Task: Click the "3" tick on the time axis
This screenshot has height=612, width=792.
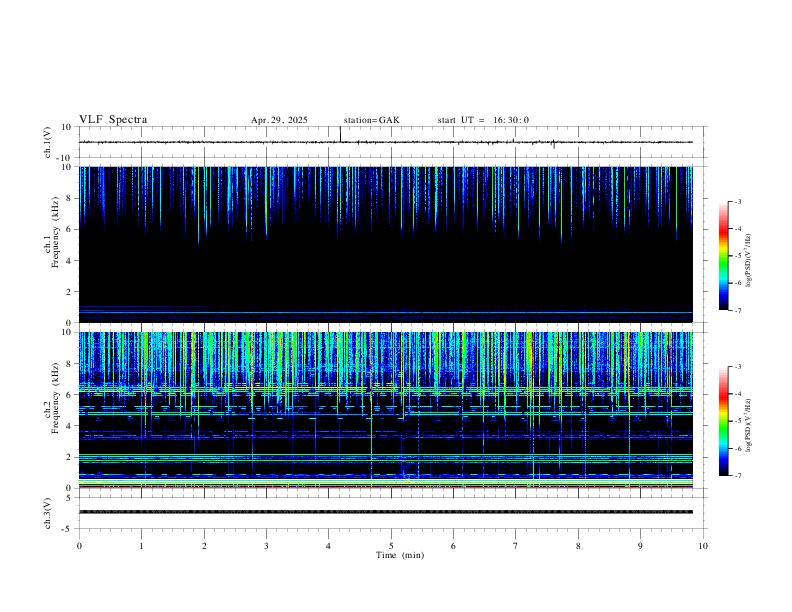Action: (266, 546)
